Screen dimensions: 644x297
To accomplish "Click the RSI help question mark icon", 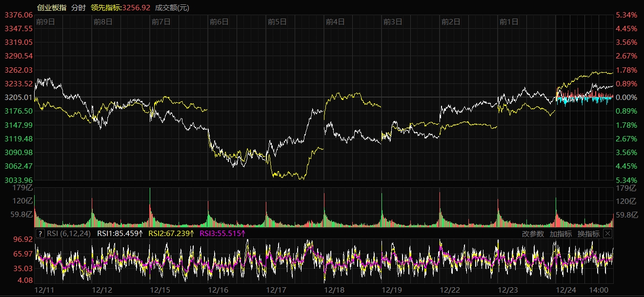I will [x=40, y=234].
